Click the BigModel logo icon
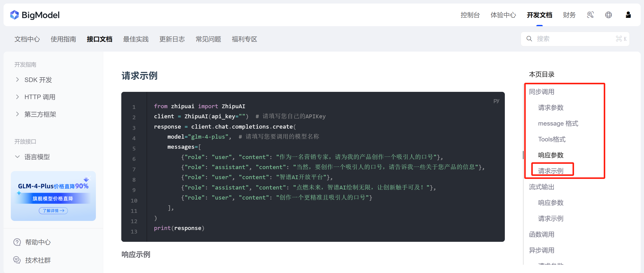Screen dimensions: 644x273 pyautogui.click(x=15, y=15)
